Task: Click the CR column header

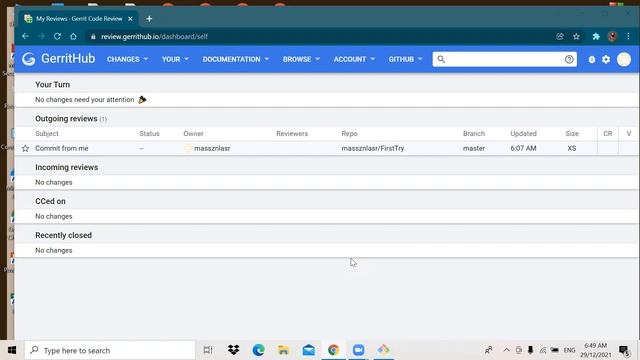Action: click(x=608, y=134)
